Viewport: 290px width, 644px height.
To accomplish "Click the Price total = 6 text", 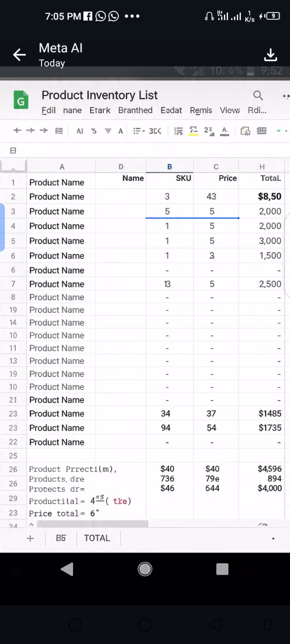I will coord(64,513).
